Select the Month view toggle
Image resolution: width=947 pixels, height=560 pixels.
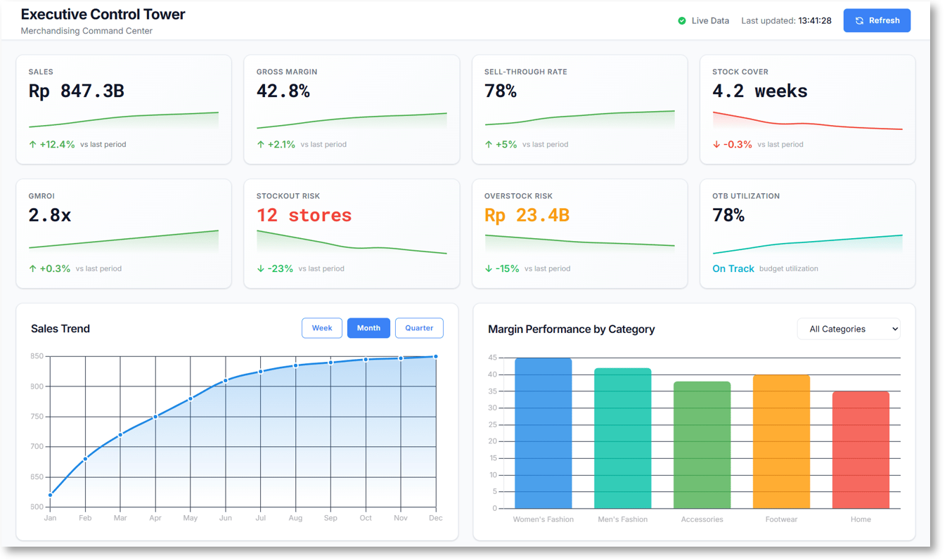point(368,328)
